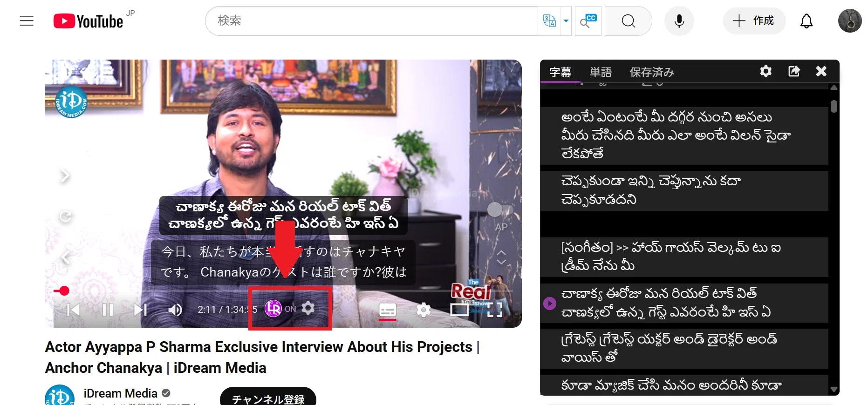Switch to the 保存済み tab
Screen dimensions: 868x405
[652, 72]
